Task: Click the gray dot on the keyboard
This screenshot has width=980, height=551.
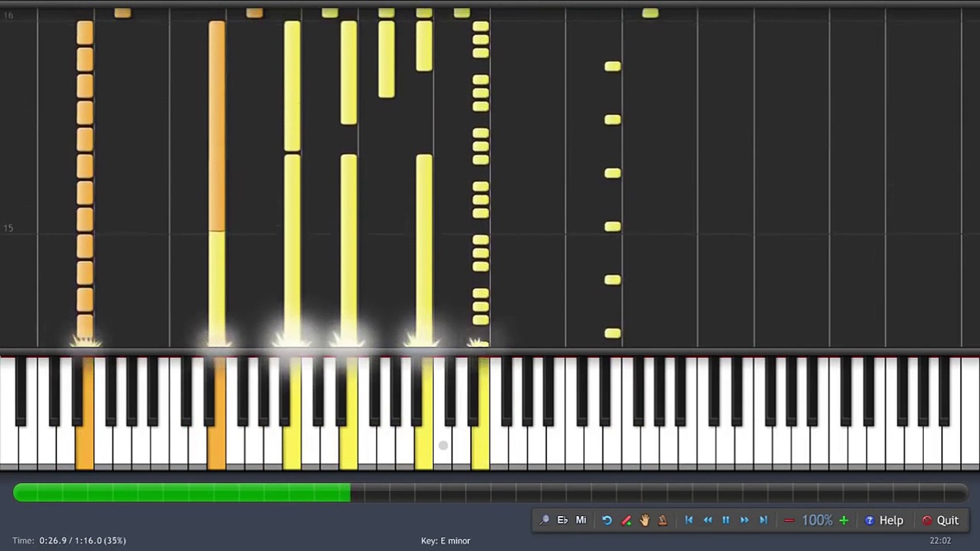Action: (443, 445)
